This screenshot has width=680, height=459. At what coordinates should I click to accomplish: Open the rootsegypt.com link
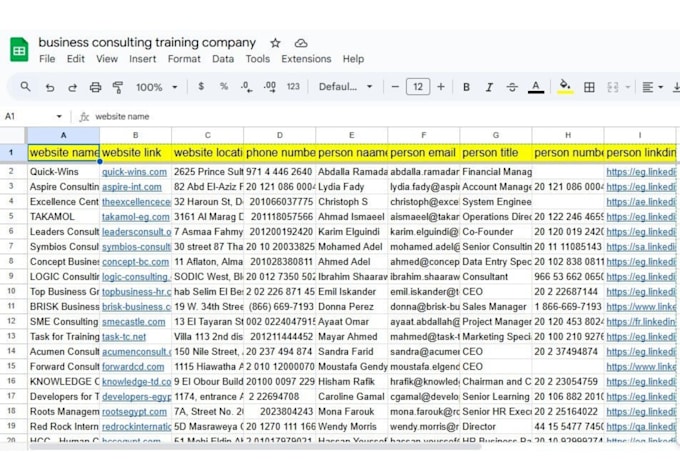coord(134,412)
